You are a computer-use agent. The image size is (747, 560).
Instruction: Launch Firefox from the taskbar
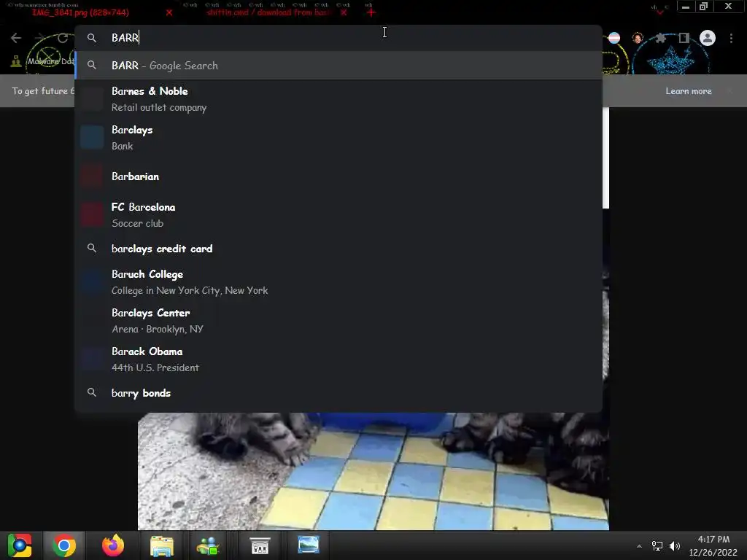pos(113,545)
